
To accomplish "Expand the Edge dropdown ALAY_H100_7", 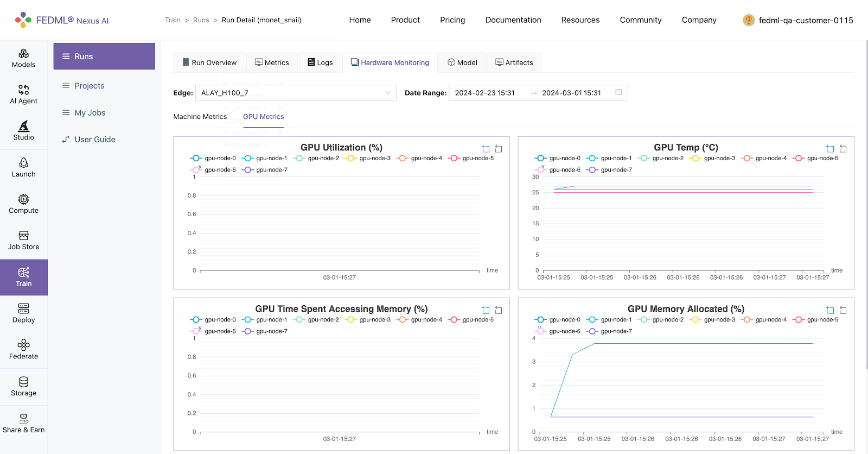I will pyautogui.click(x=296, y=93).
